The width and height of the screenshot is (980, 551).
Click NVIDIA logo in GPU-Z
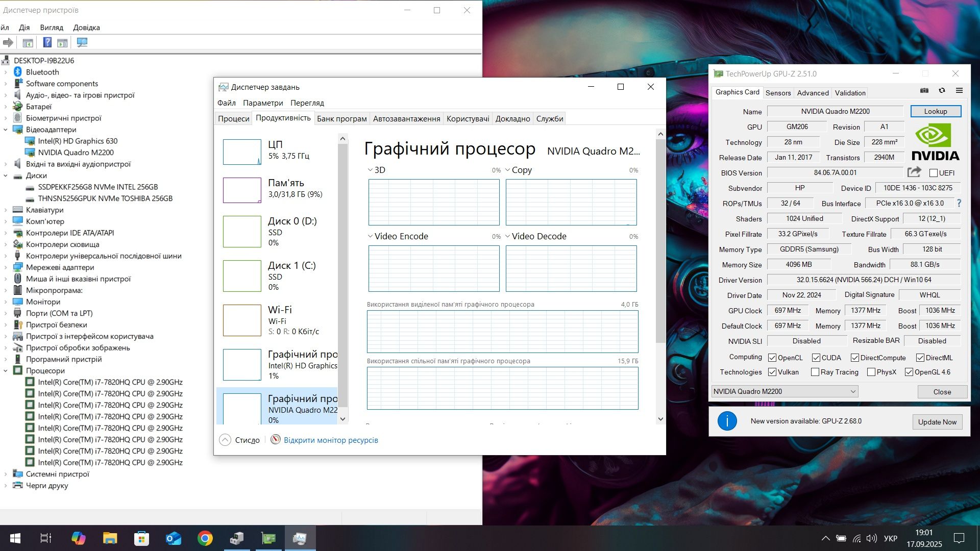coord(935,142)
